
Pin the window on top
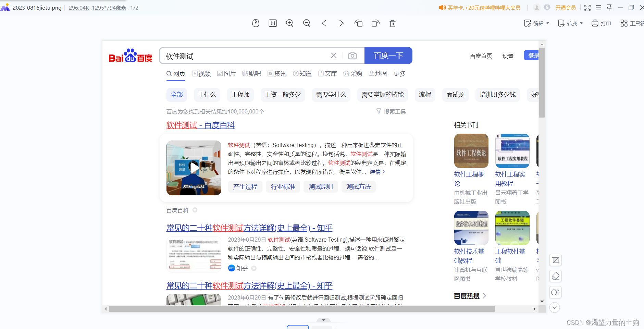pyautogui.click(x=609, y=7)
